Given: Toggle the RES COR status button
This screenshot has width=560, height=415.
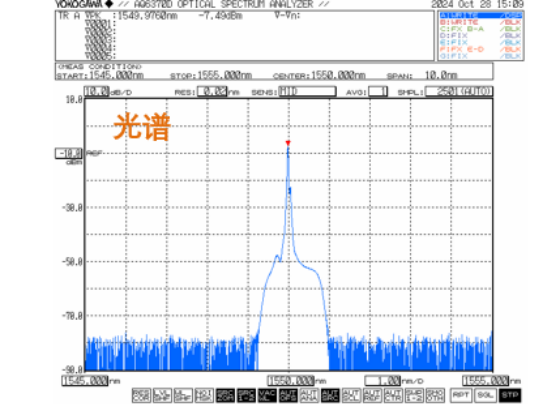Looking at the screenshot, I should (141, 395).
